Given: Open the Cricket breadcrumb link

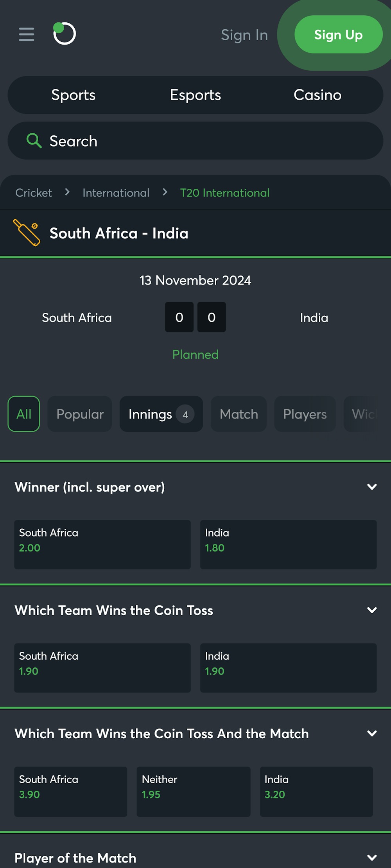Looking at the screenshot, I should tap(33, 192).
